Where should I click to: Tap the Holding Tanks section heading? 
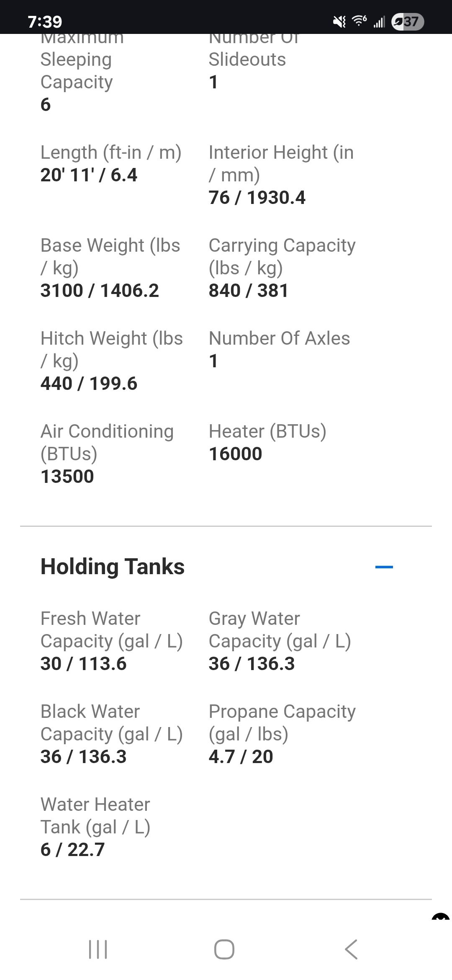pos(113,567)
